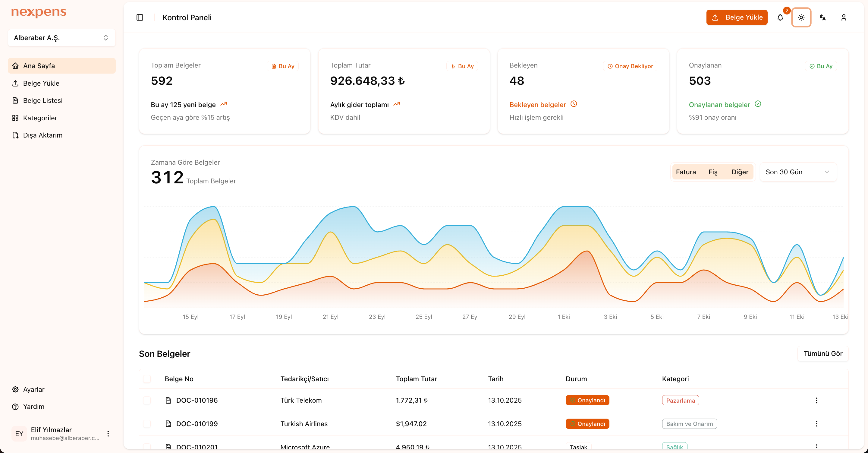Viewport: 868px width, 453px height.
Task: Open the notifications bell
Action: point(780,17)
